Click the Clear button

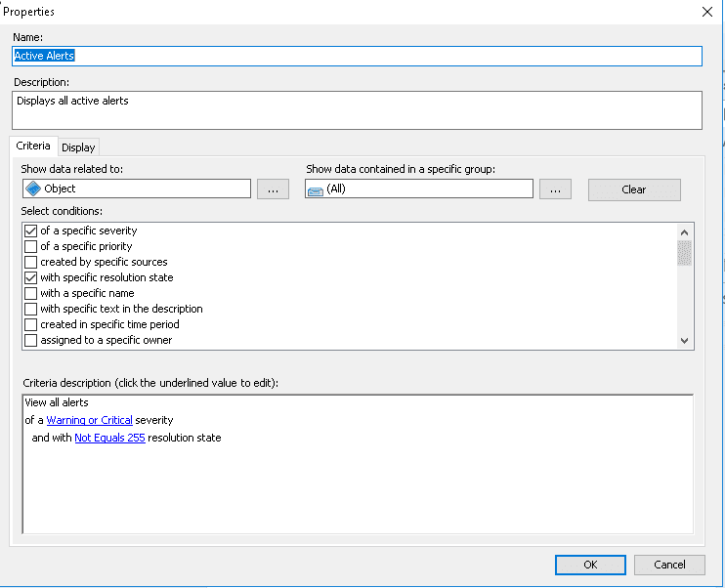click(634, 189)
